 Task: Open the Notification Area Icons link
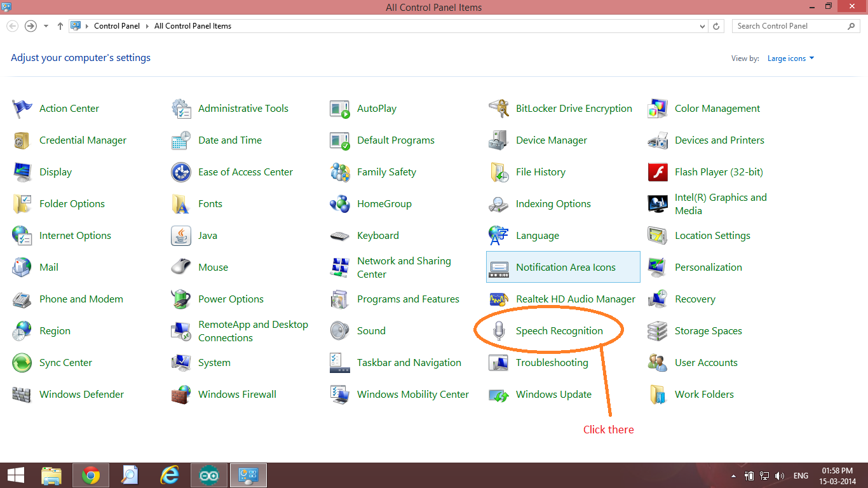pos(566,268)
